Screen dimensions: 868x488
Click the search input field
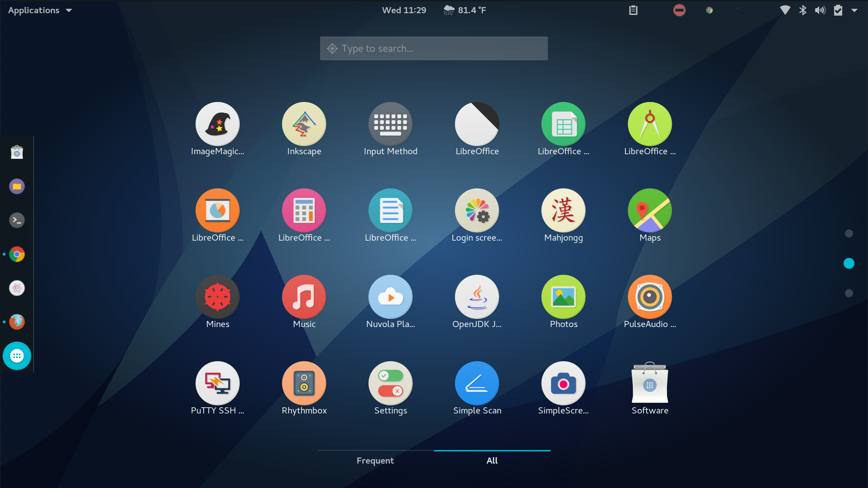(433, 48)
